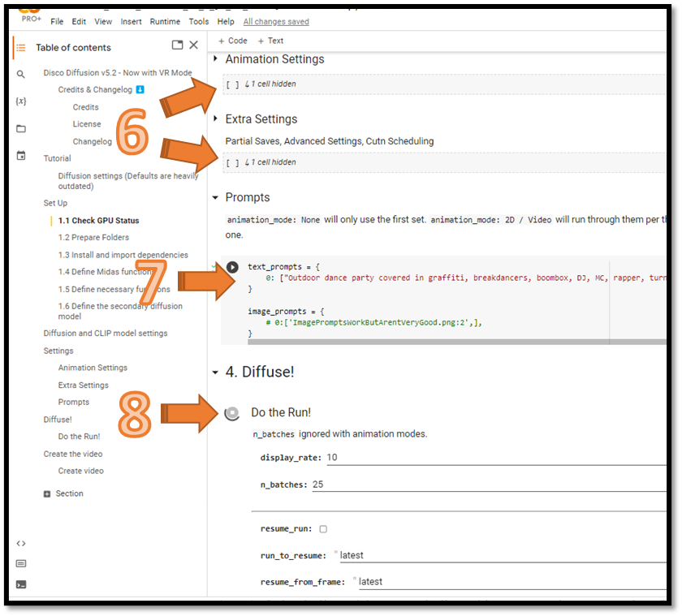Jump to License in table of contents
The height and width of the screenshot is (616, 682).
point(87,124)
